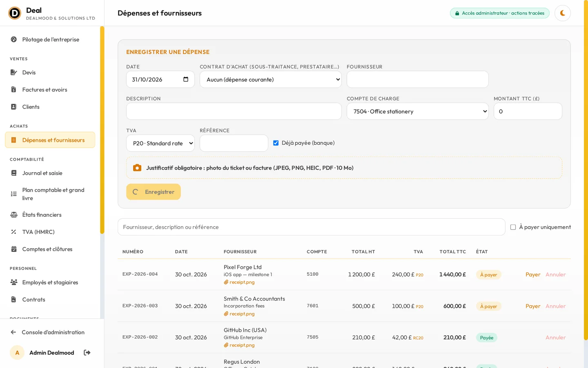Open Dépenses et fournisseurs menu item
Viewport: 588px width, 368px height.
[50, 140]
